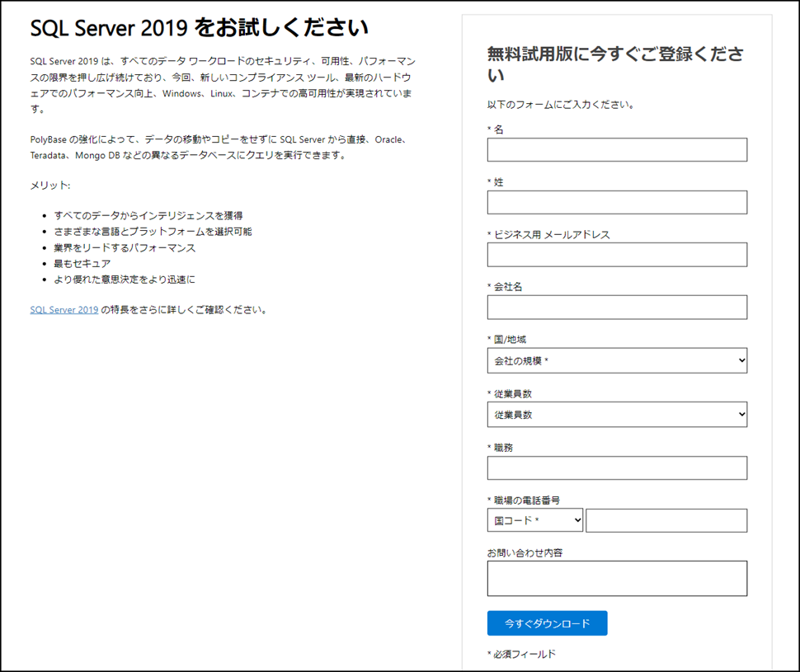Click the paragraph beginning 'PolyBase の強化によって'
The height and width of the screenshot is (672, 800).
click(x=220, y=148)
